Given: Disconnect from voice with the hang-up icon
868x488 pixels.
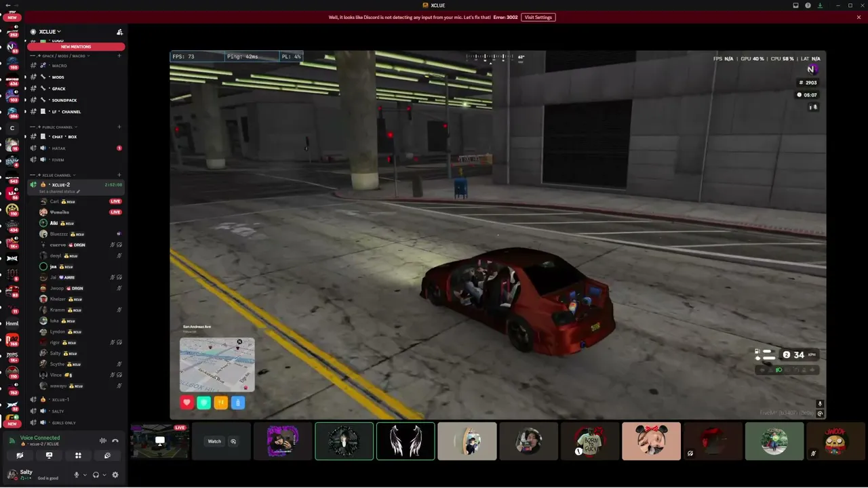Looking at the screenshot, I should (115, 441).
